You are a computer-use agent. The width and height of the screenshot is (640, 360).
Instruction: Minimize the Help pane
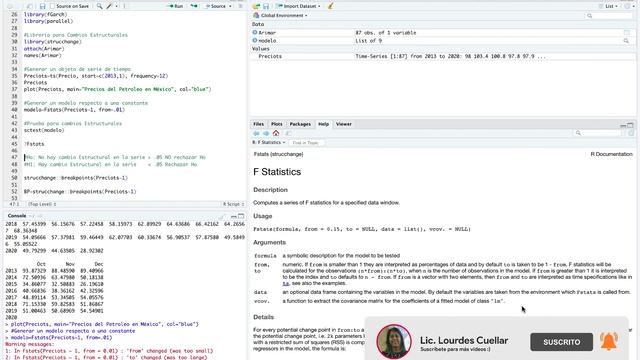pos(622,125)
